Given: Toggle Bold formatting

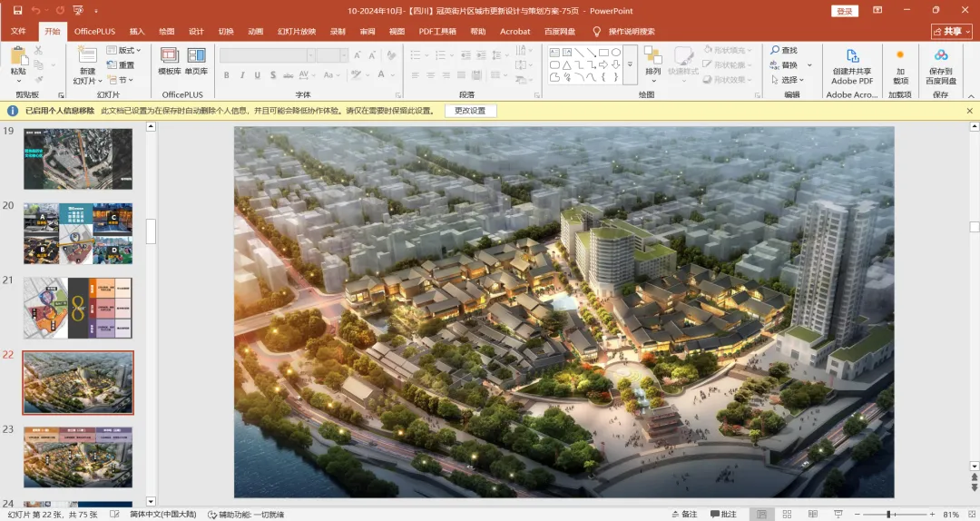Looking at the screenshot, I should click(226, 75).
